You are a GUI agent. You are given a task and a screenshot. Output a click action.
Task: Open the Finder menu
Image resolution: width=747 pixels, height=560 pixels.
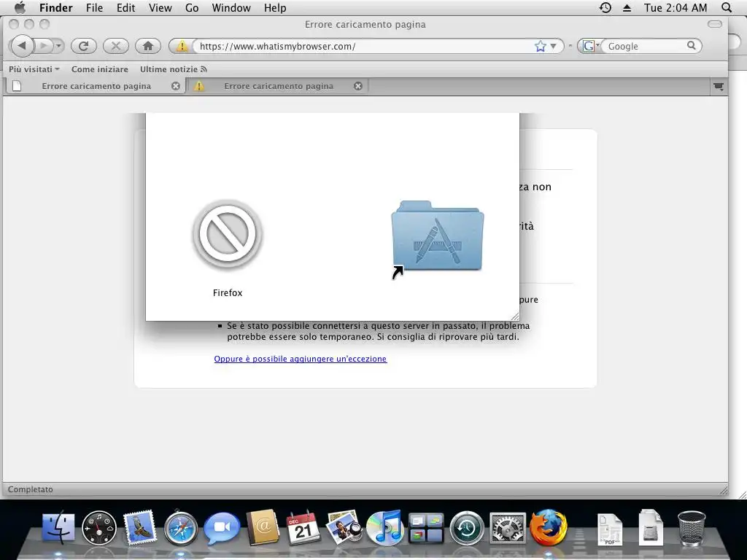coord(55,7)
